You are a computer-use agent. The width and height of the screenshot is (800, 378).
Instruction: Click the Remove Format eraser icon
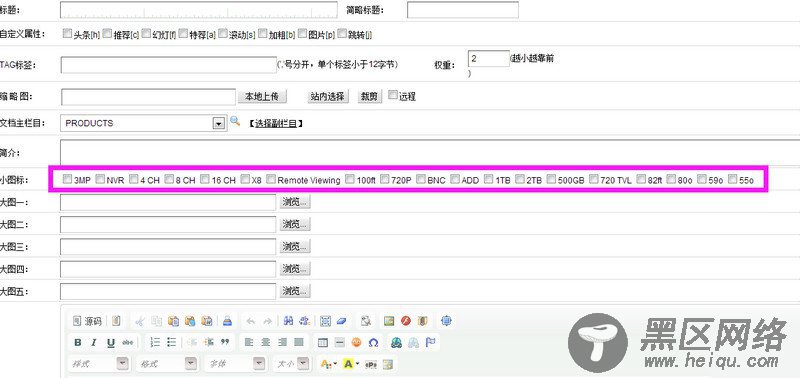click(342, 321)
